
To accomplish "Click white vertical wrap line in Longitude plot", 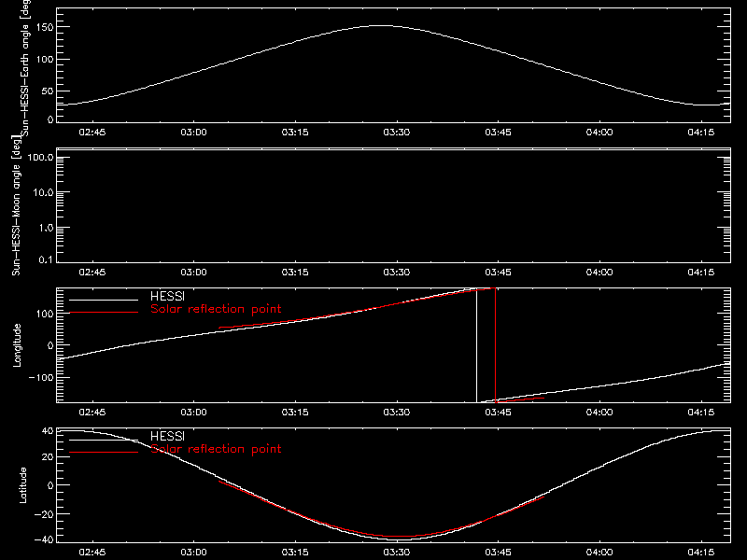I will [476, 345].
